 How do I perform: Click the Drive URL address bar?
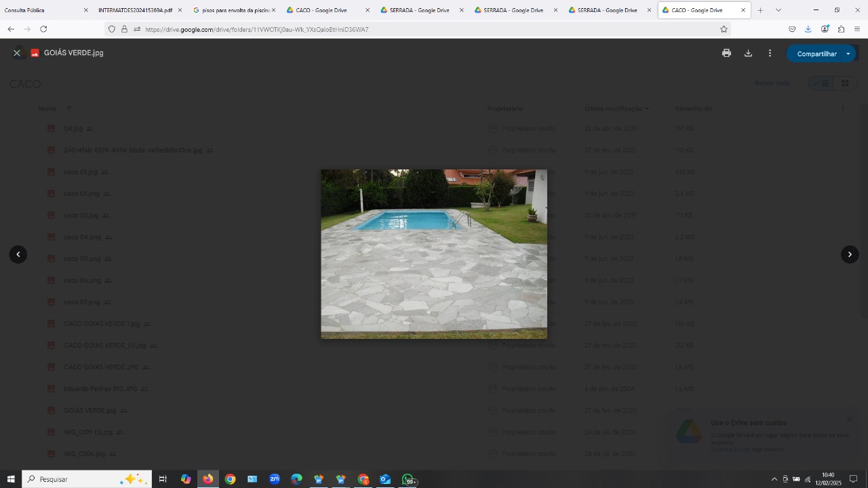coord(407,29)
